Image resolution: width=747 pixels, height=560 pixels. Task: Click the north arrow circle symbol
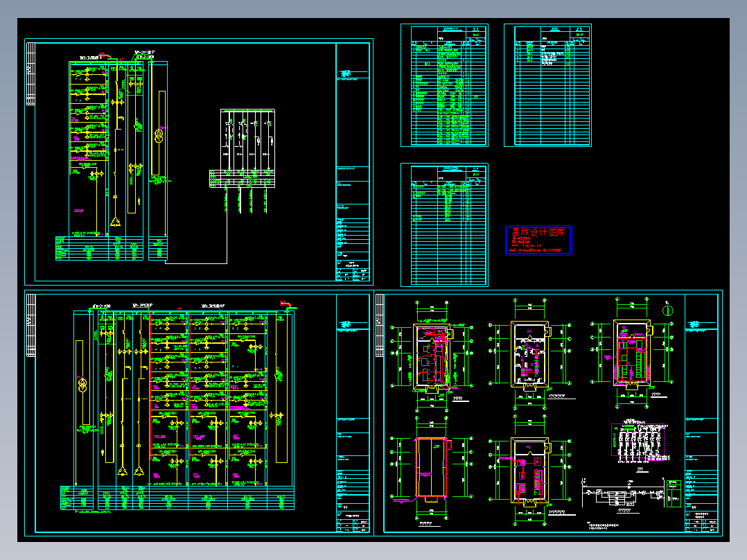click(x=668, y=310)
